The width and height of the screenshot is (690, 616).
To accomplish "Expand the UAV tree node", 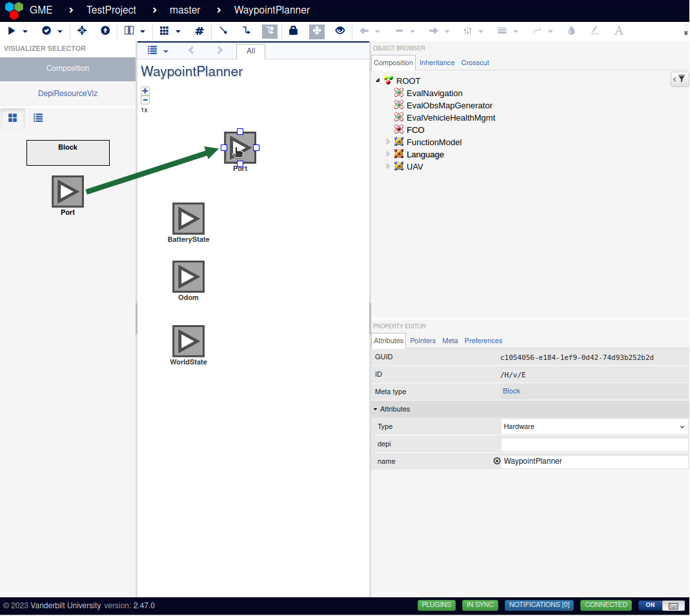I will pyautogui.click(x=388, y=166).
